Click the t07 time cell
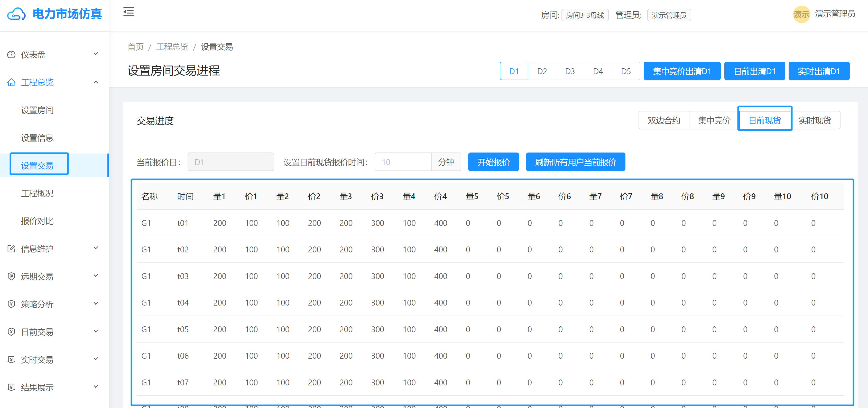This screenshot has width=868, height=408. coord(183,382)
